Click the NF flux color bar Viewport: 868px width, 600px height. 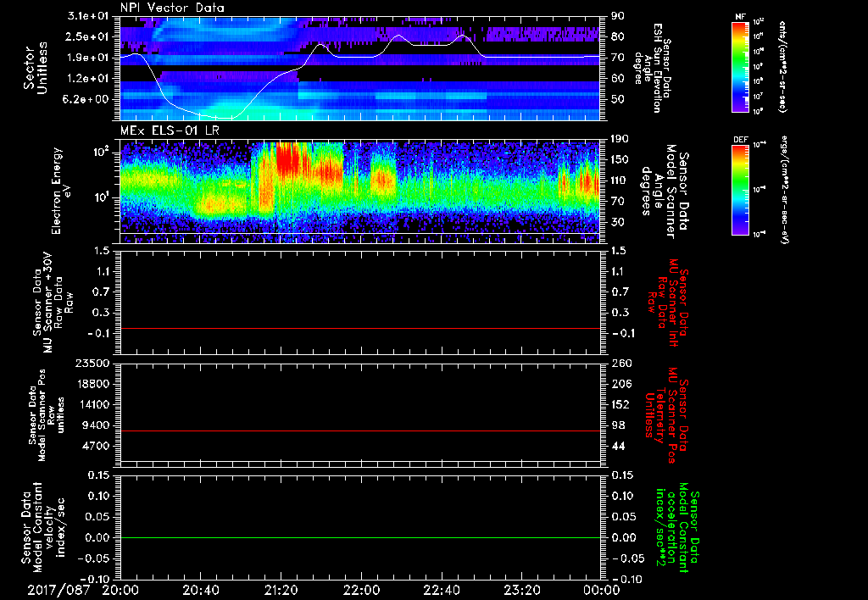click(x=741, y=66)
